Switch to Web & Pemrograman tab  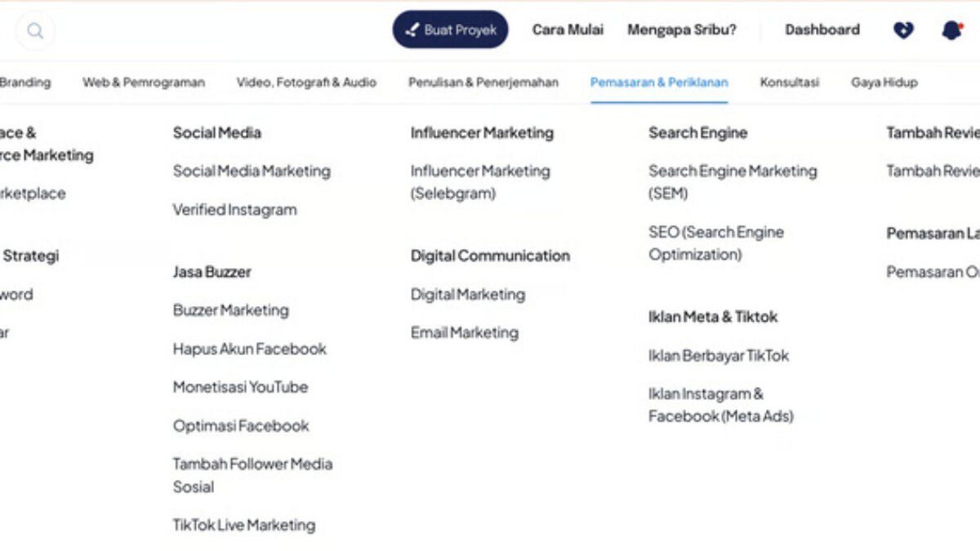144,82
